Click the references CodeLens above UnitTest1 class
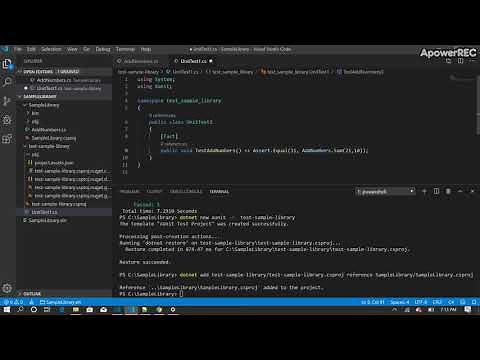The image size is (480, 360). 162,115
